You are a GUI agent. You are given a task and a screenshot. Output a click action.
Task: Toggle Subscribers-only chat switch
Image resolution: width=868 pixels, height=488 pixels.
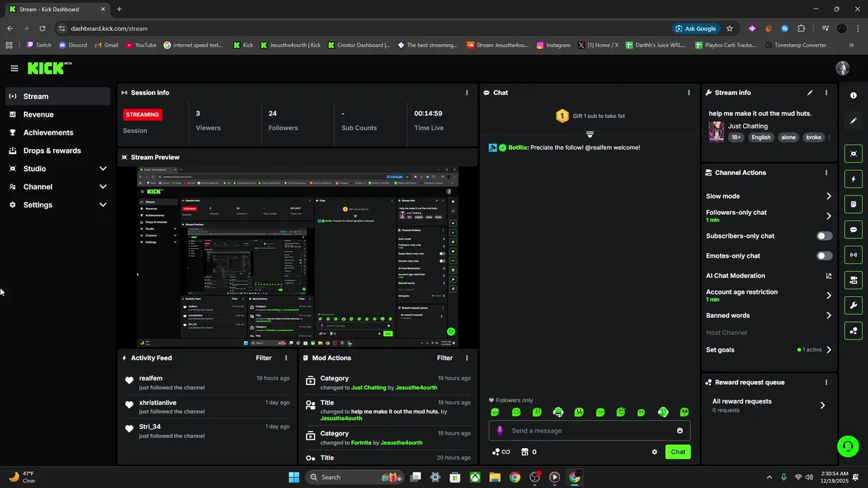tap(824, 236)
